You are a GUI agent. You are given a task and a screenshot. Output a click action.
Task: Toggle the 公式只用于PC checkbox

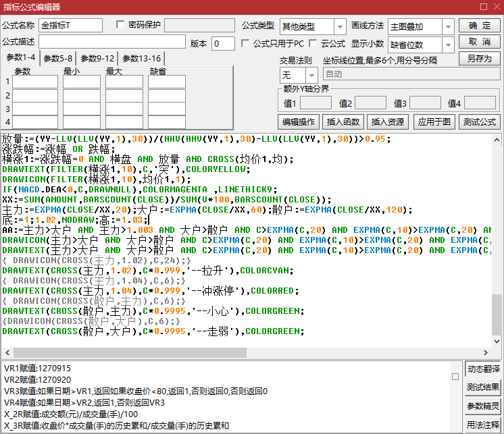tap(246, 43)
